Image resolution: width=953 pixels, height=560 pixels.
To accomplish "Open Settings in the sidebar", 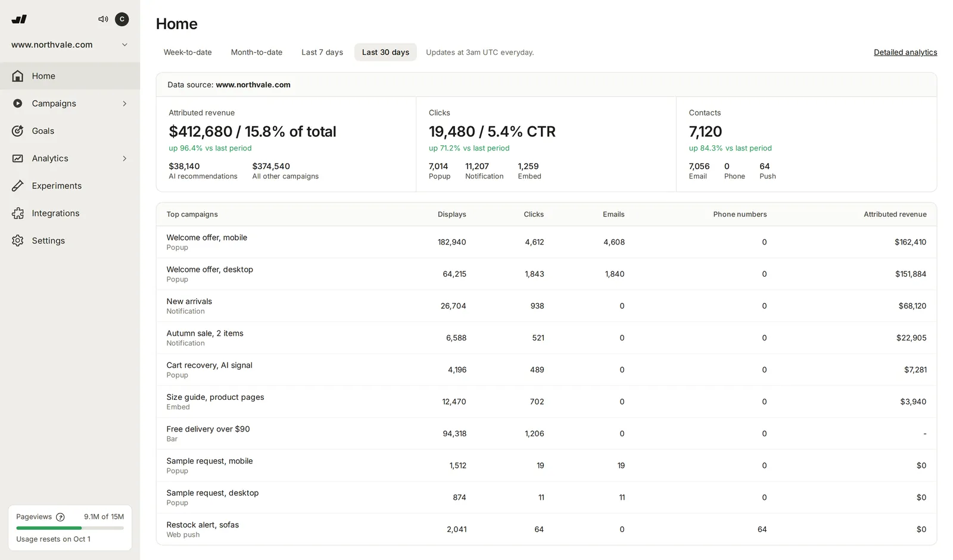I will pos(70,240).
